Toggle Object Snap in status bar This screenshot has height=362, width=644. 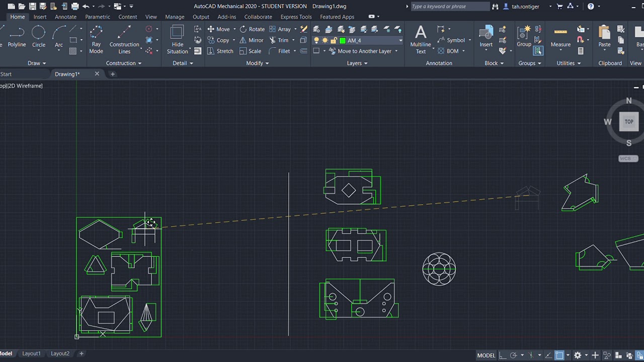point(559,355)
